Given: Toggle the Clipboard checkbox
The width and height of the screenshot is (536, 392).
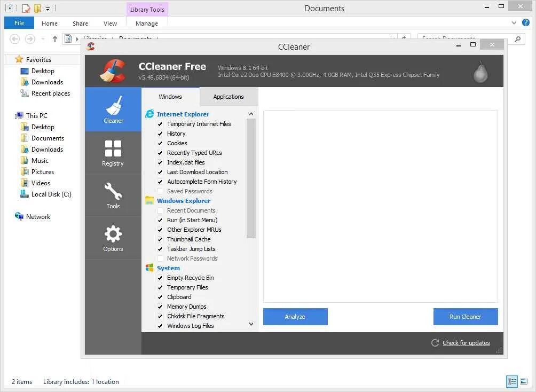Looking at the screenshot, I should (160, 296).
